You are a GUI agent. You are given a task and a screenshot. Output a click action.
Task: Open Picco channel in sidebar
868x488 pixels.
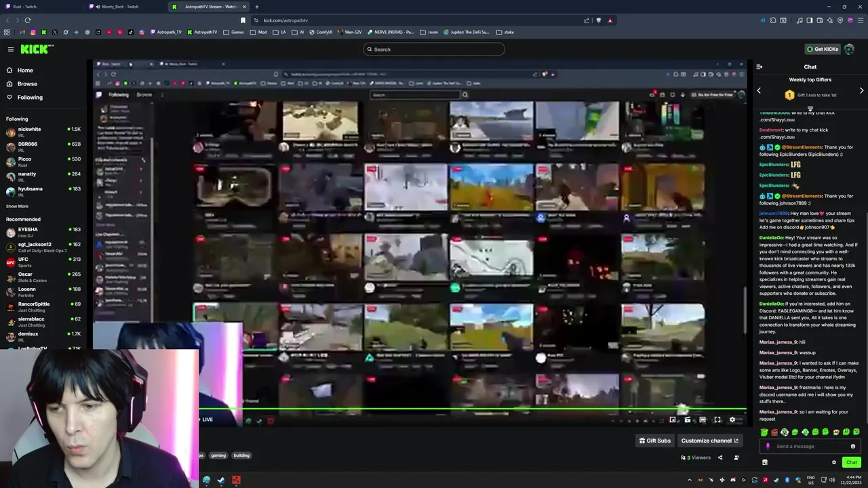click(43, 161)
